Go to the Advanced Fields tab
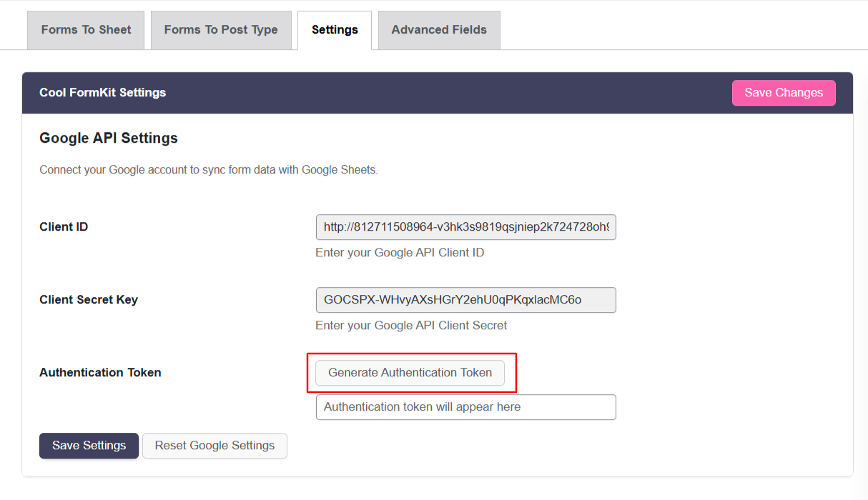 point(439,30)
